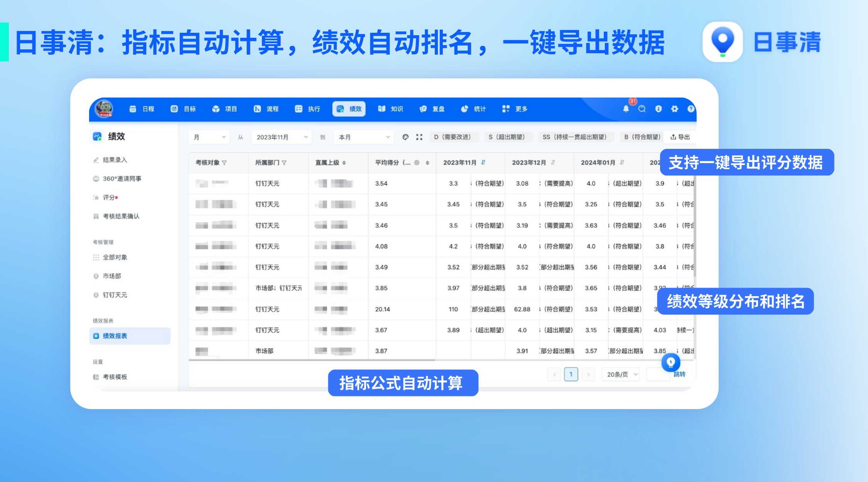Click the SS（持续一贯超出期望）grade tag

point(576,137)
